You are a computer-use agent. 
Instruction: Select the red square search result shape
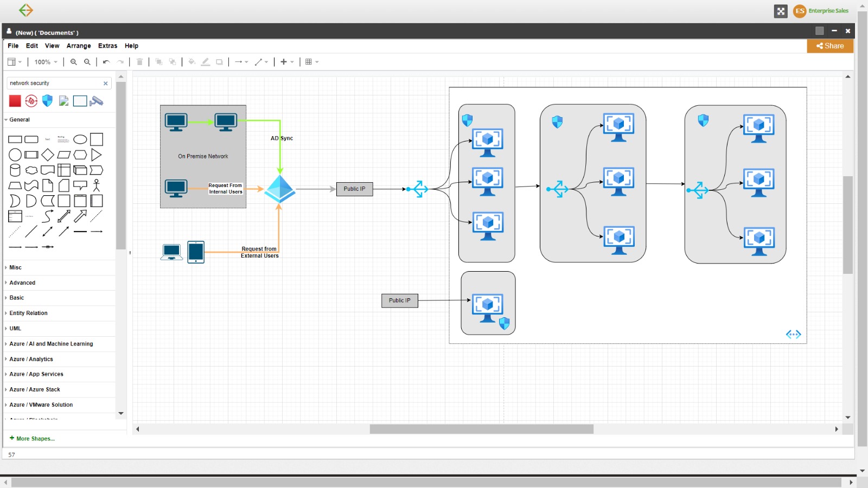pos(15,101)
